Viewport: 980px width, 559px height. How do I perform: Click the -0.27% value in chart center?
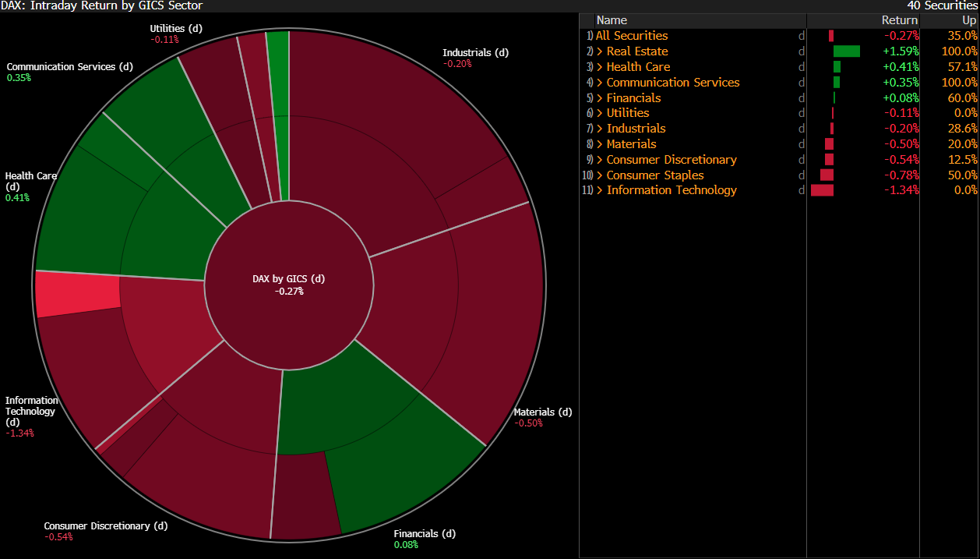(x=289, y=292)
